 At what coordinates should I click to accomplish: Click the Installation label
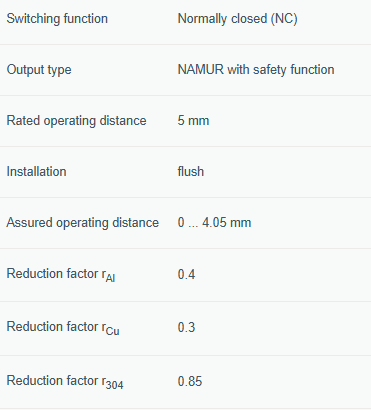pos(36,172)
